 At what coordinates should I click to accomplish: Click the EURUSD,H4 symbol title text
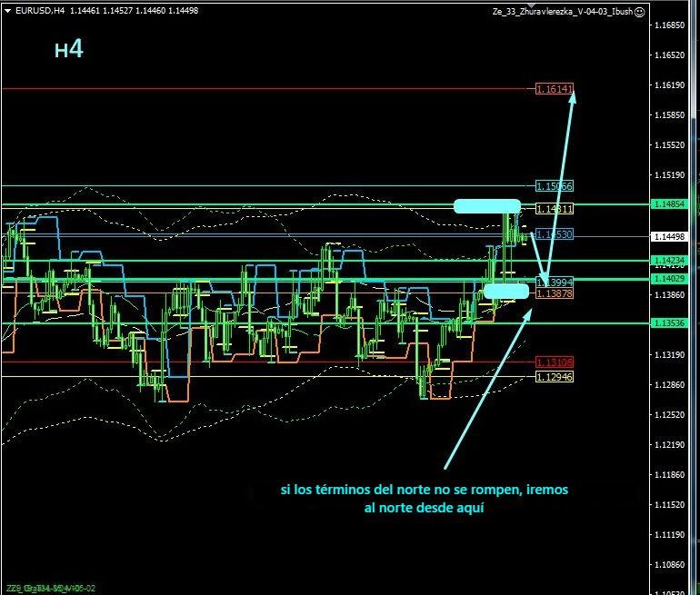40,11
